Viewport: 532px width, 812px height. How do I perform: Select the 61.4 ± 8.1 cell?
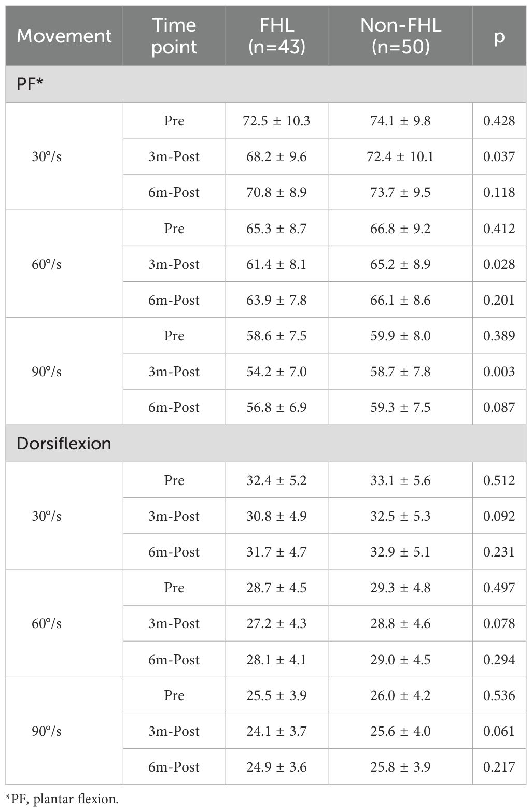click(x=276, y=264)
